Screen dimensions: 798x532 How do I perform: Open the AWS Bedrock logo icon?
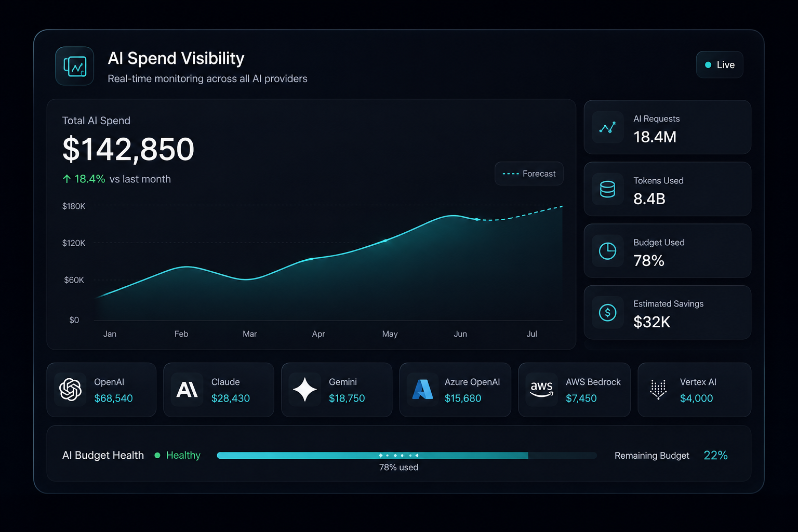click(x=541, y=390)
